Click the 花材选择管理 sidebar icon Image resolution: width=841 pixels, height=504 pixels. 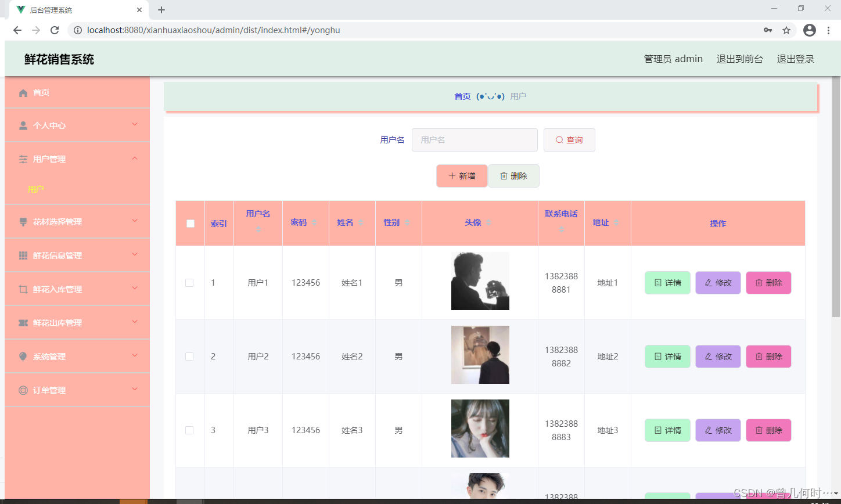pos(22,221)
